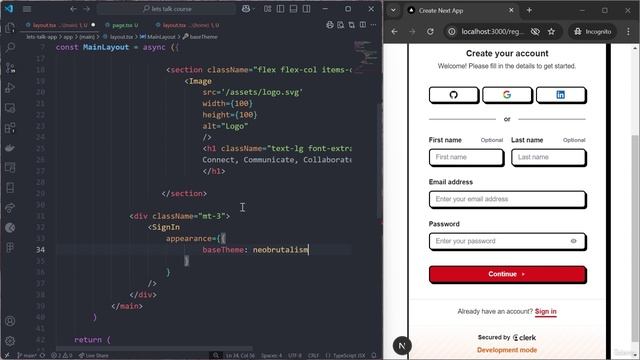Screen dimensions: 640x360
Task: Open Source Control view in VS Code
Action: click(10, 68)
